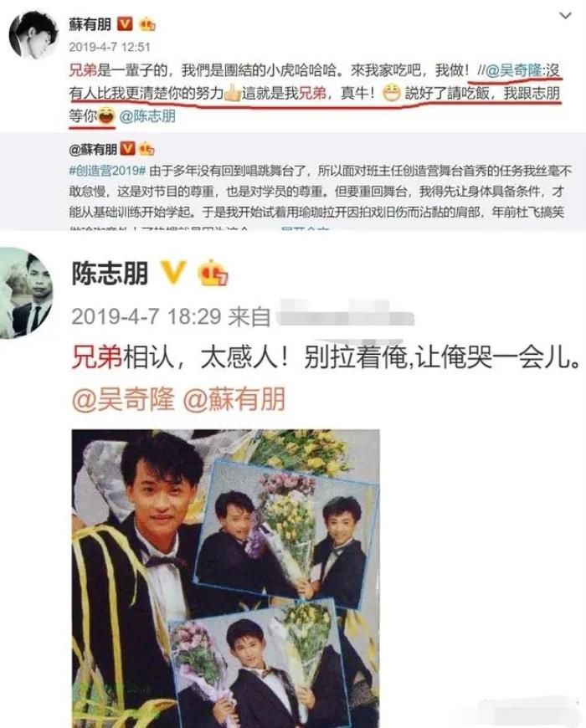586x728 pixels.
Task: Expand the truncated quoted post's full text
Action: (305, 228)
